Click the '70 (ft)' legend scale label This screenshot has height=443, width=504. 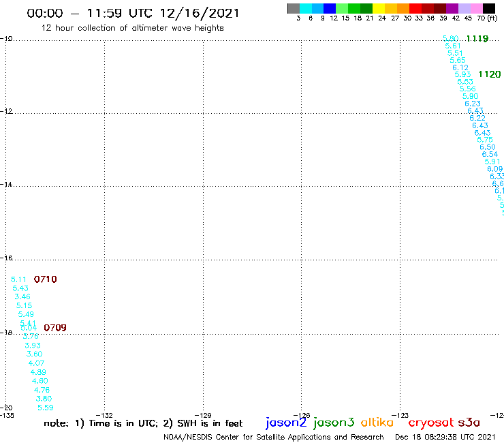pyautogui.click(x=487, y=18)
